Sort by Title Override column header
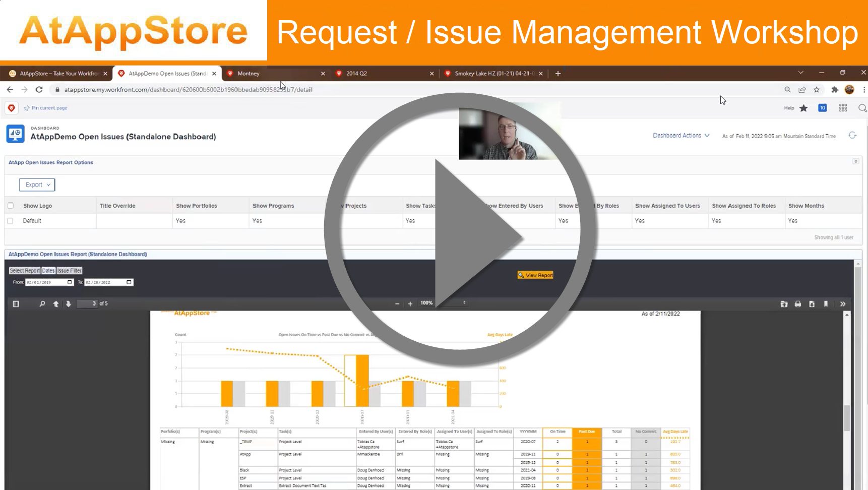The image size is (868, 490). pyautogui.click(x=117, y=206)
